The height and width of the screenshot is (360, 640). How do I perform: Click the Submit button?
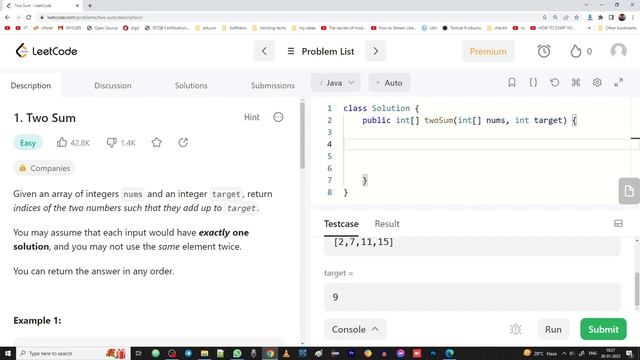pos(603,329)
